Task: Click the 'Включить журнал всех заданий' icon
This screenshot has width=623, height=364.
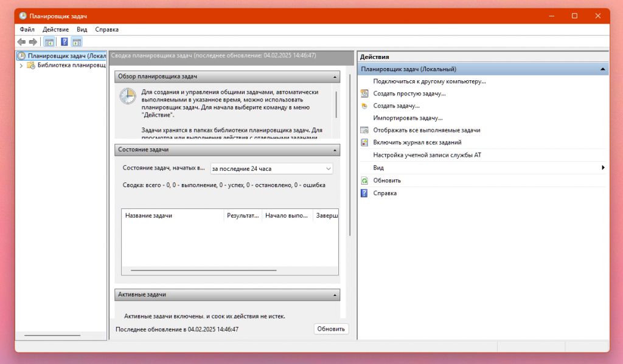Action: pos(364,142)
